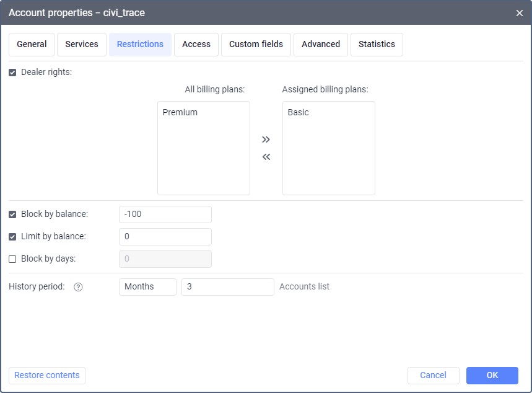Close the Account properties dialog

(x=519, y=12)
